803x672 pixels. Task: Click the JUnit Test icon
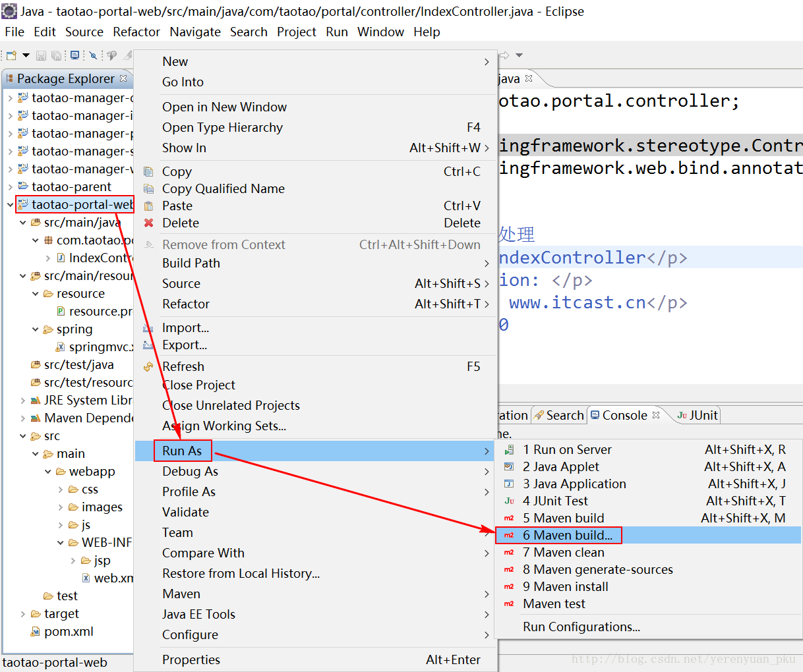click(509, 501)
